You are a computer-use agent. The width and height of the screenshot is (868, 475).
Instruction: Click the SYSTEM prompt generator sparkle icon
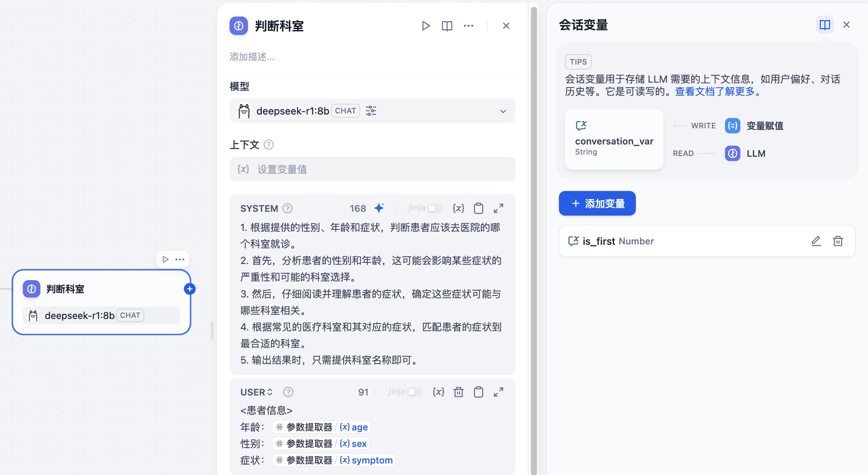coord(379,208)
